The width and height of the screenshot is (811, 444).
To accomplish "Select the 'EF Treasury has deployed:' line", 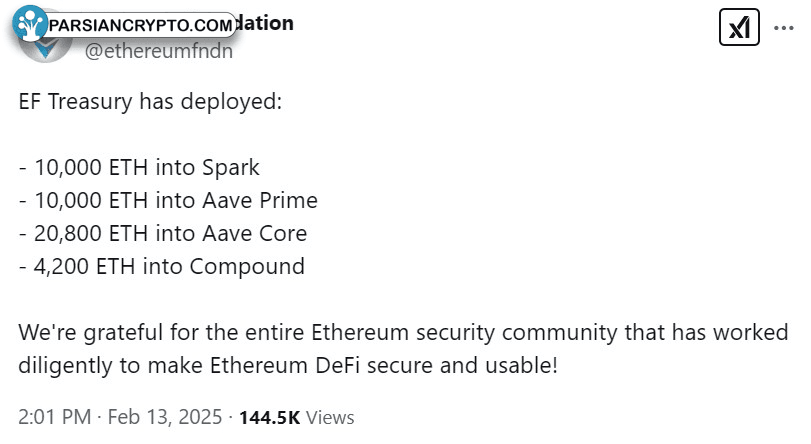I will click(151, 101).
